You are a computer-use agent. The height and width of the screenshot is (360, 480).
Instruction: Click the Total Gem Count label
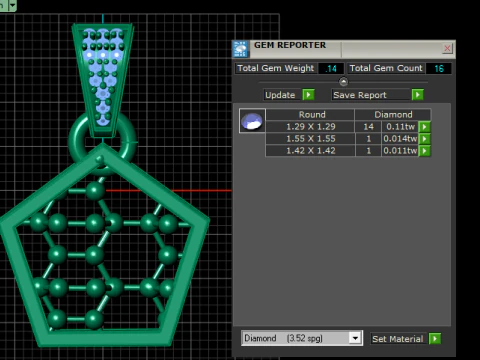pos(386,68)
